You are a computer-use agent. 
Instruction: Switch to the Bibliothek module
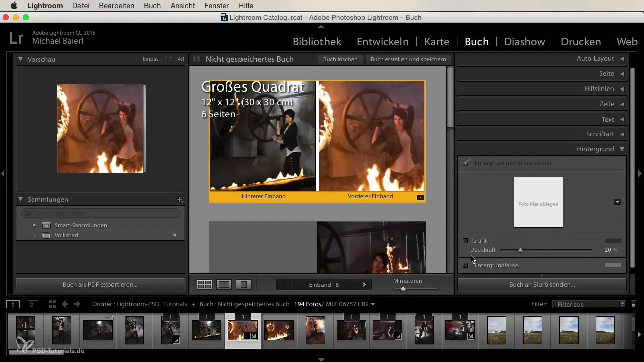click(317, 42)
